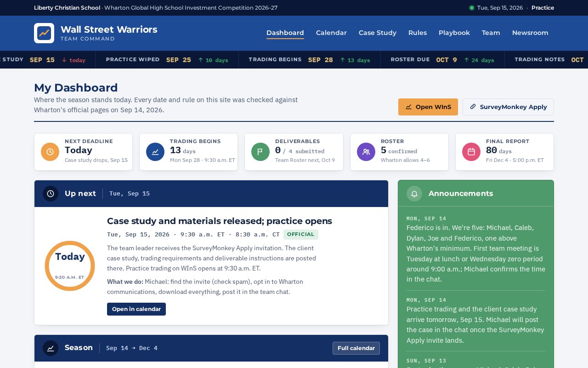This screenshot has width=588, height=368.
Task: Click the Announcements panel heading
Action: (461, 194)
